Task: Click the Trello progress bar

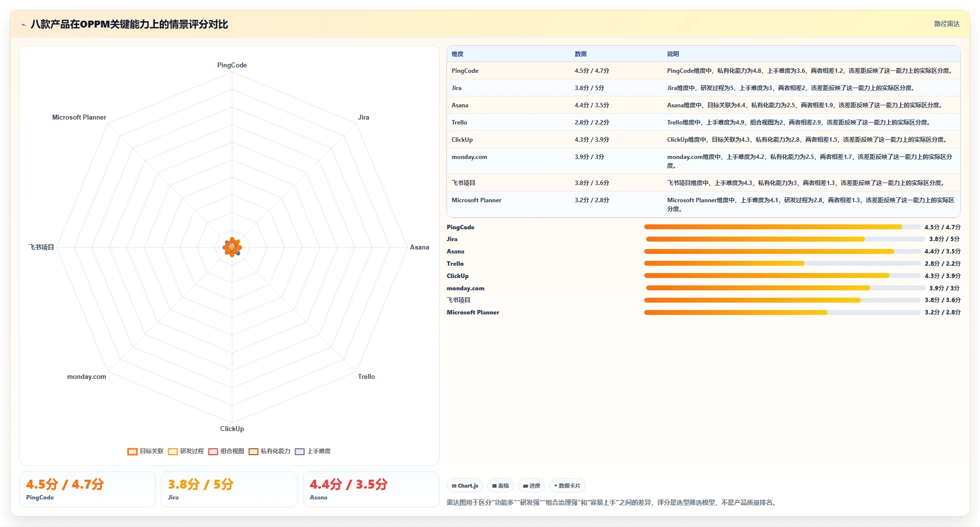Action: [782, 263]
